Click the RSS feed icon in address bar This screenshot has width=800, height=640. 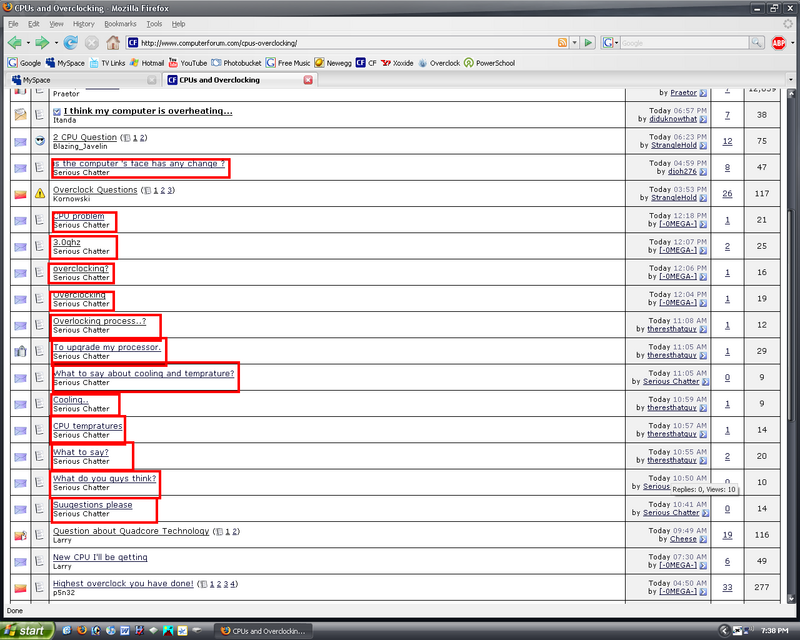[563, 43]
